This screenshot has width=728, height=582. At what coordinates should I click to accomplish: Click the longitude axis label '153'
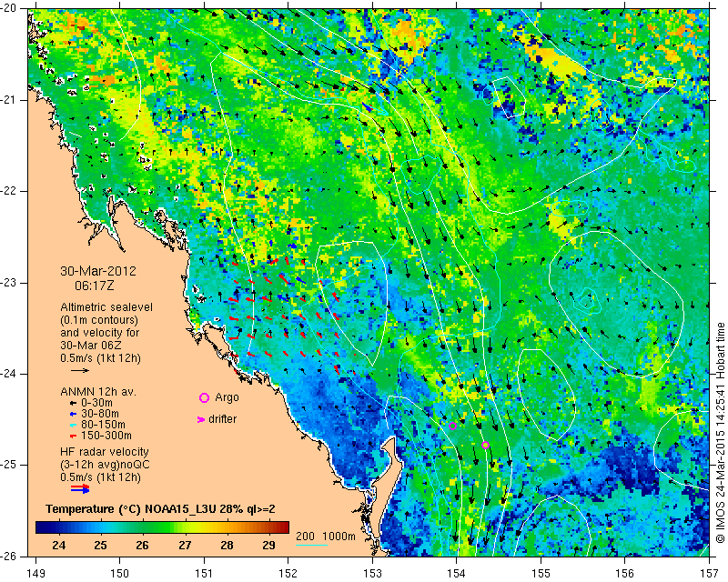(x=373, y=573)
